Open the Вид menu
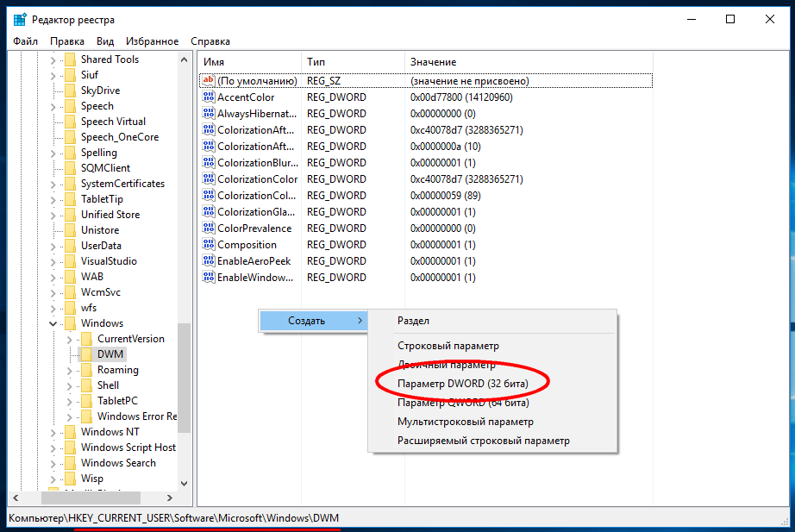The height and width of the screenshot is (532, 795). click(105, 41)
